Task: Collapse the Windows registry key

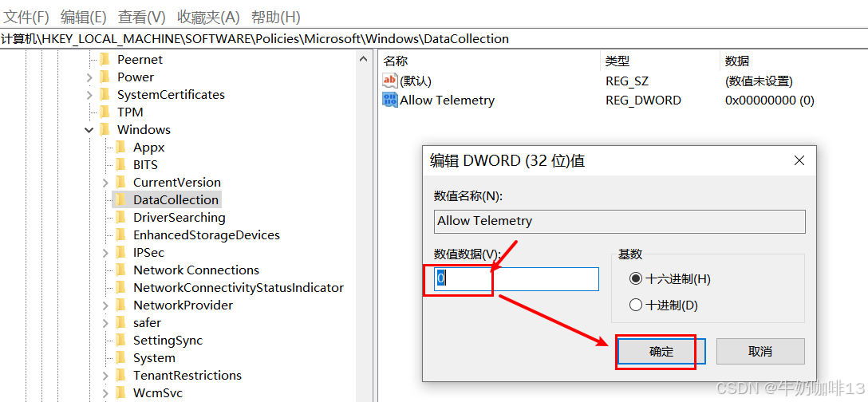Action: pos(89,129)
